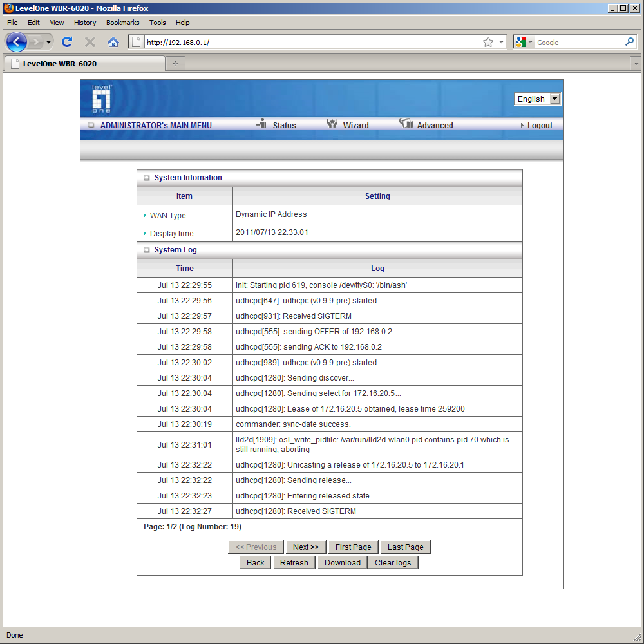Select log 'udhcpc[931]: Received SIGTERM'
Screen dimensions: 644x644
tap(294, 316)
